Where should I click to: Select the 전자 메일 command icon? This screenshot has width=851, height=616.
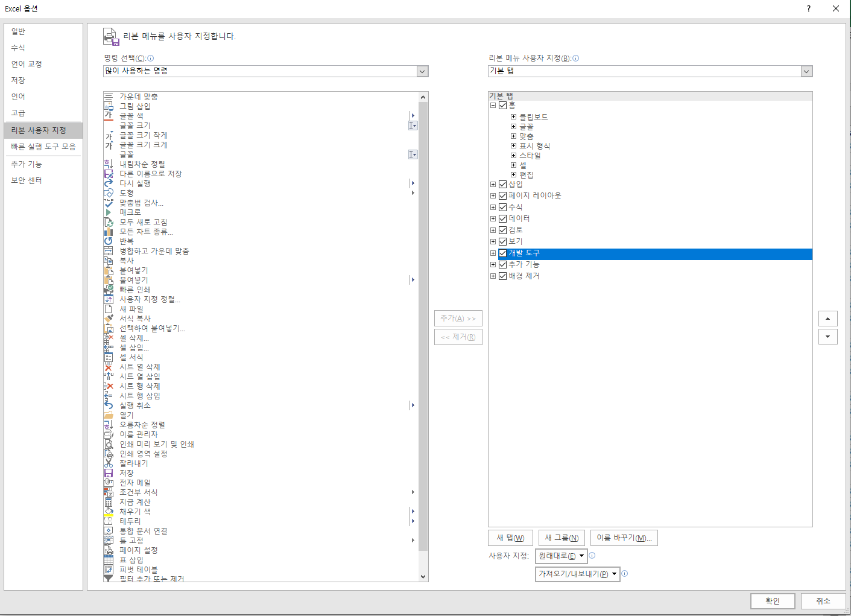pyautogui.click(x=109, y=483)
